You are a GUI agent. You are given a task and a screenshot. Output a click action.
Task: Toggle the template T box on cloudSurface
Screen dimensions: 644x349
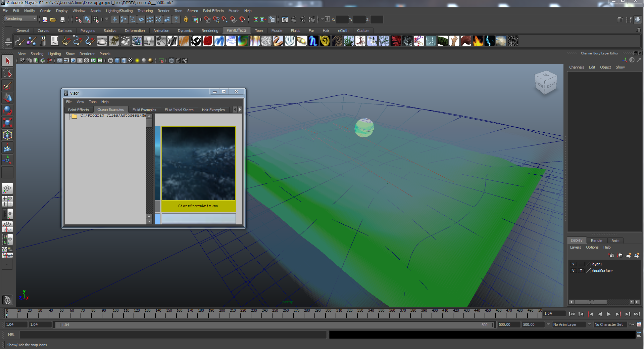[x=581, y=271]
